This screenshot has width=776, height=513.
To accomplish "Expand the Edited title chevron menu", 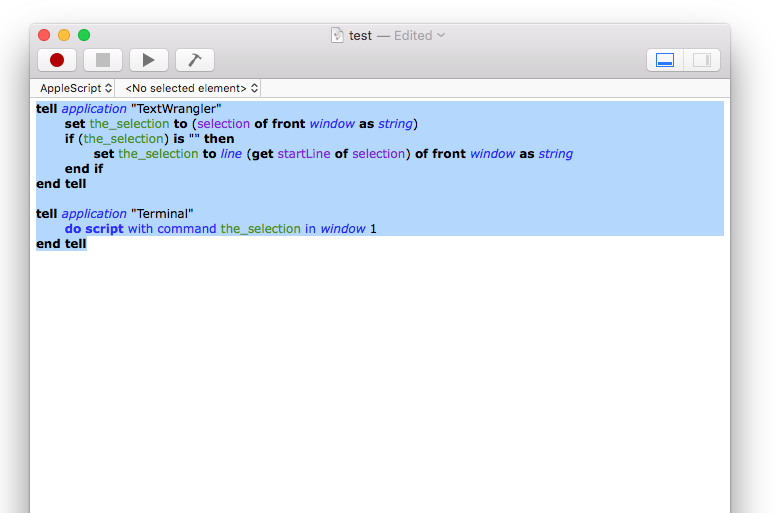I will point(441,35).
